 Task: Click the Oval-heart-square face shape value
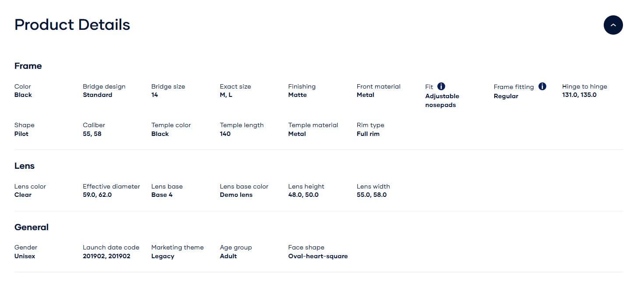pos(318,256)
